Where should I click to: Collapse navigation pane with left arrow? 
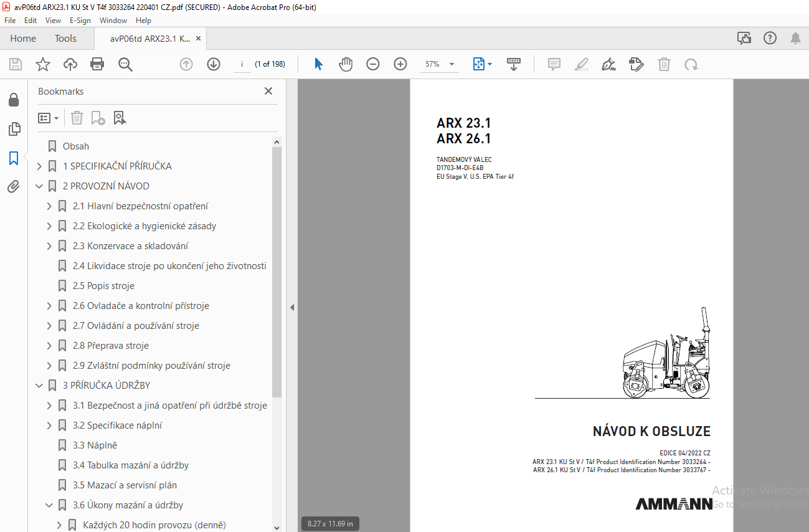point(291,307)
